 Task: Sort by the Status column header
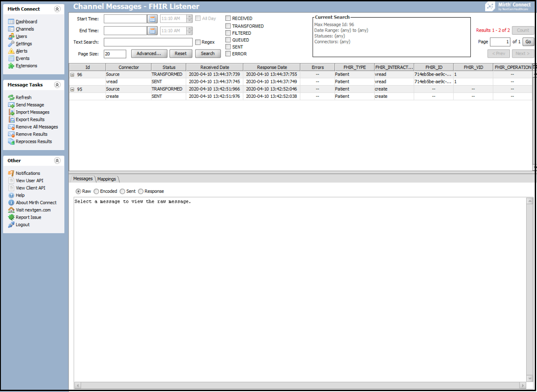tap(169, 68)
